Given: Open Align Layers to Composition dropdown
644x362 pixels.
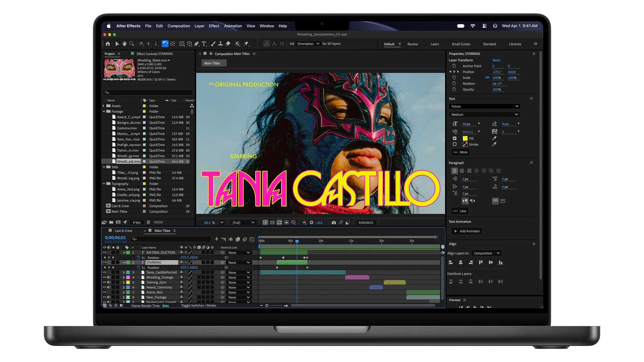Looking at the screenshot, I should 486,253.
